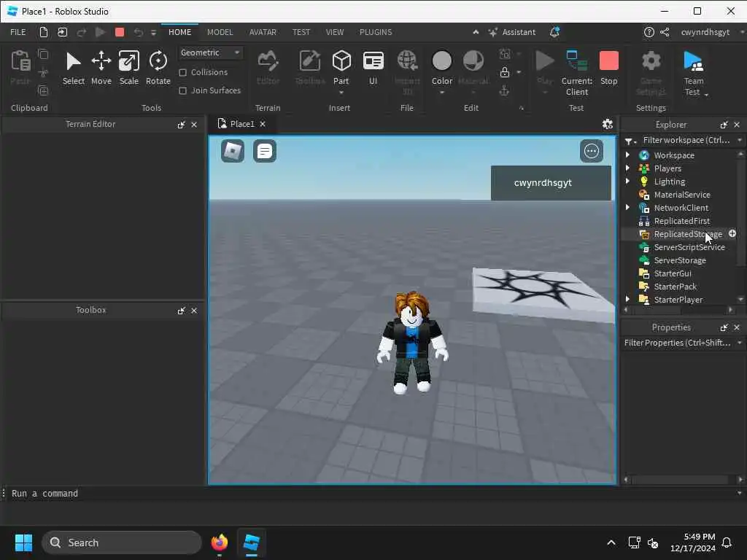This screenshot has height=560, width=747.
Task: Select the HOME ribbon tab
Action: (179, 32)
